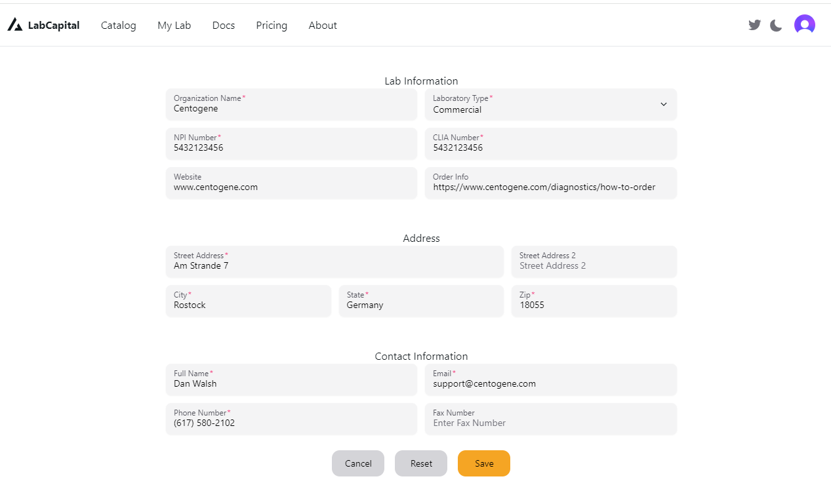The width and height of the screenshot is (831, 504).
Task: Open the Pricing page
Action: click(272, 26)
